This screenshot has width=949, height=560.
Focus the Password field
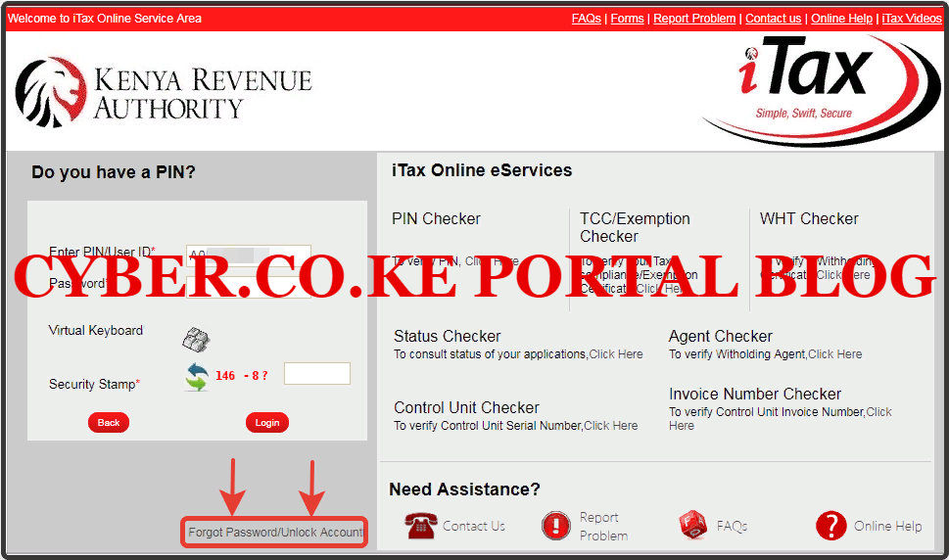(x=249, y=287)
